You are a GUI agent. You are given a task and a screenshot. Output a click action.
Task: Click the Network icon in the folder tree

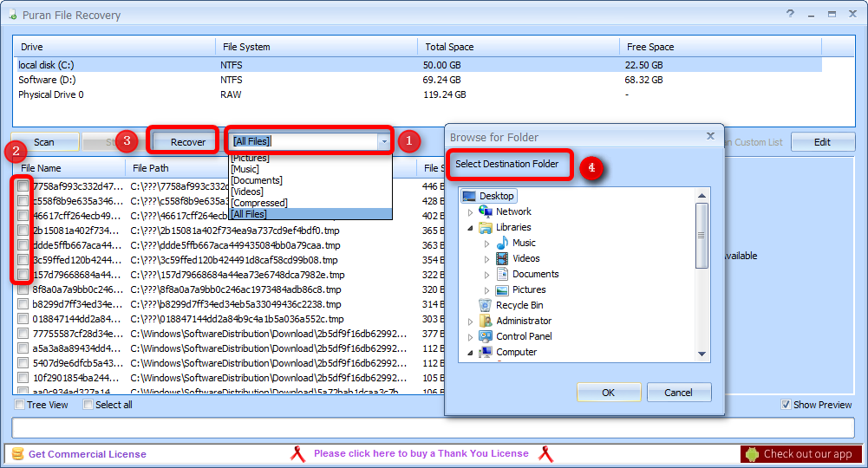[x=486, y=211]
